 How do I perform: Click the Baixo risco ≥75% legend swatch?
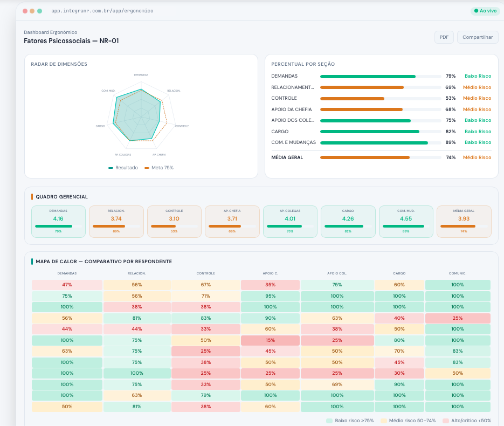click(x=329, y=421)
